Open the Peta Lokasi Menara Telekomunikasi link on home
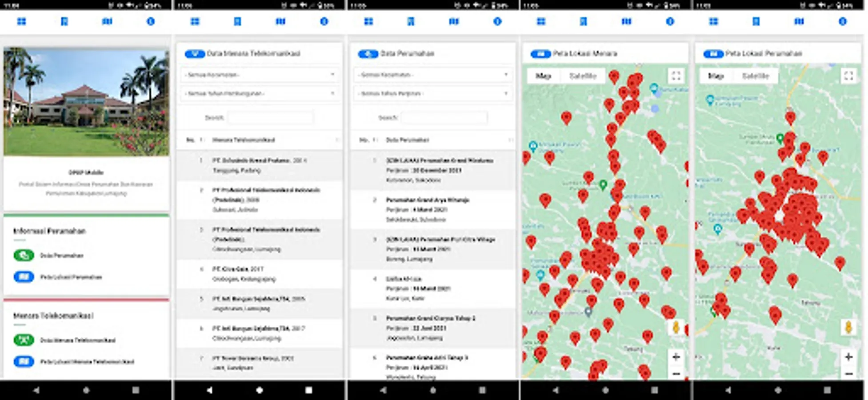 pos(87,362)
